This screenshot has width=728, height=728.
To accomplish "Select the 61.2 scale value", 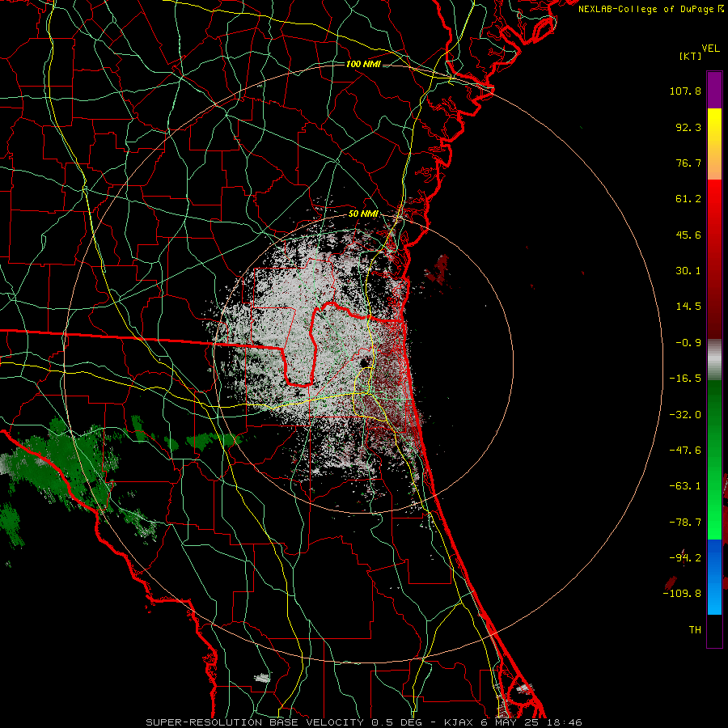I will (688, 199).
